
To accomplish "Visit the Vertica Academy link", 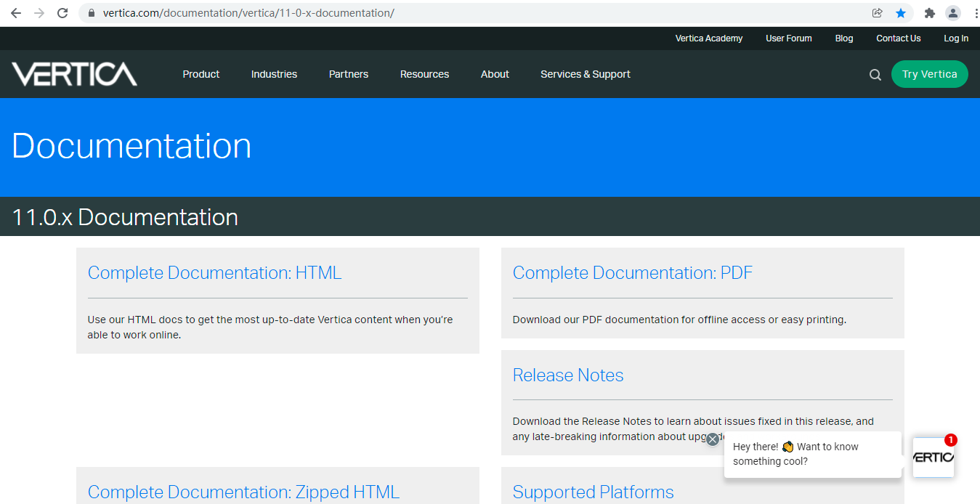I will coord(709,38).
